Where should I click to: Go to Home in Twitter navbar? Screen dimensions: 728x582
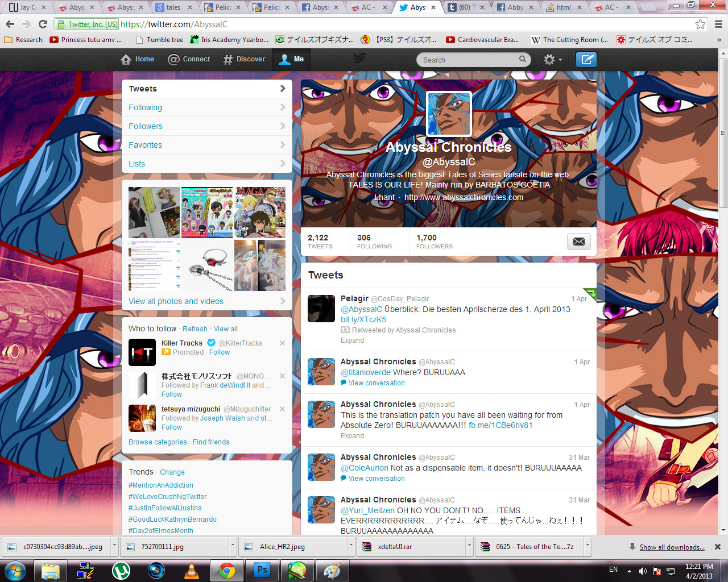[138, 59]
